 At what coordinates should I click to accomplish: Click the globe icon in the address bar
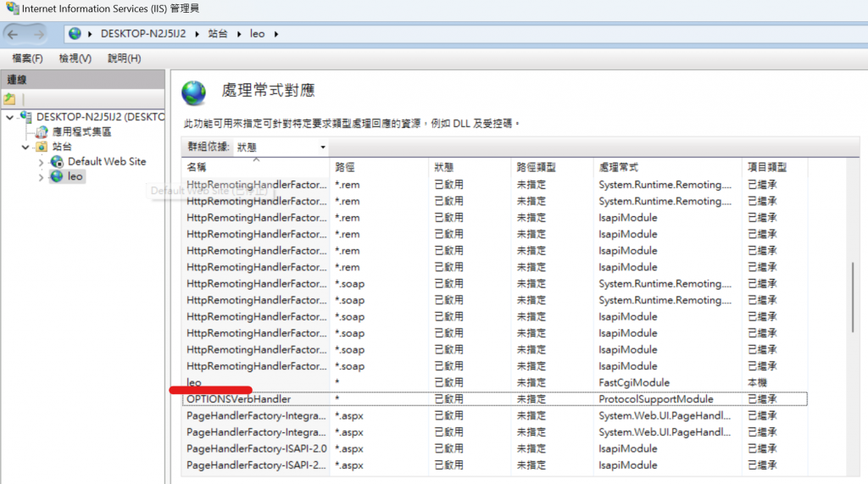75,34
